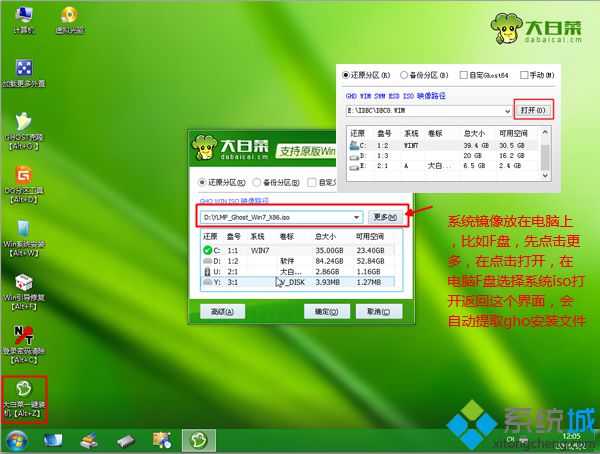
Task: Click D: drive icon in inset panel list
Action: (x=354, y=156)
